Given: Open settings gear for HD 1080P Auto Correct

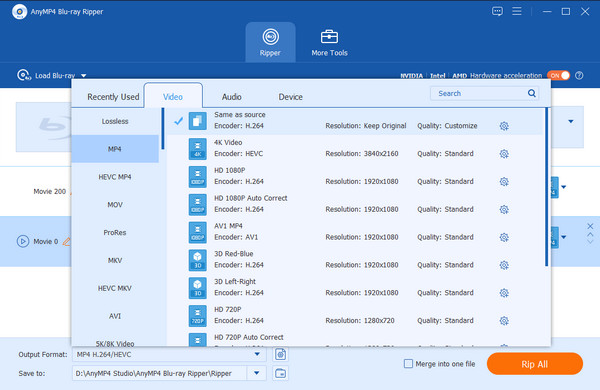Looking at the screenshot, I should click(504, 209).
